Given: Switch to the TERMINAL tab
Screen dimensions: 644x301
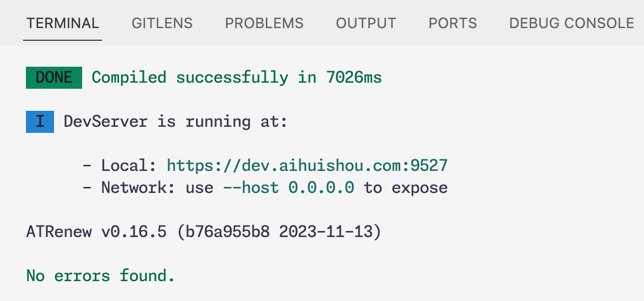Looking at the screenshot, I should [63, 23].
